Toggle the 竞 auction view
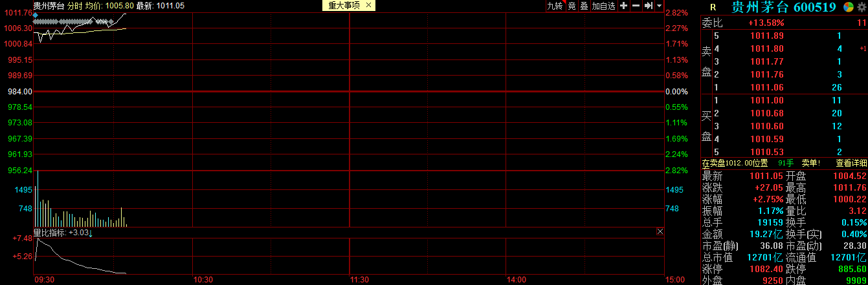This screenshot has width=868, height=285. pyautogui.click(x=572, y=6)
